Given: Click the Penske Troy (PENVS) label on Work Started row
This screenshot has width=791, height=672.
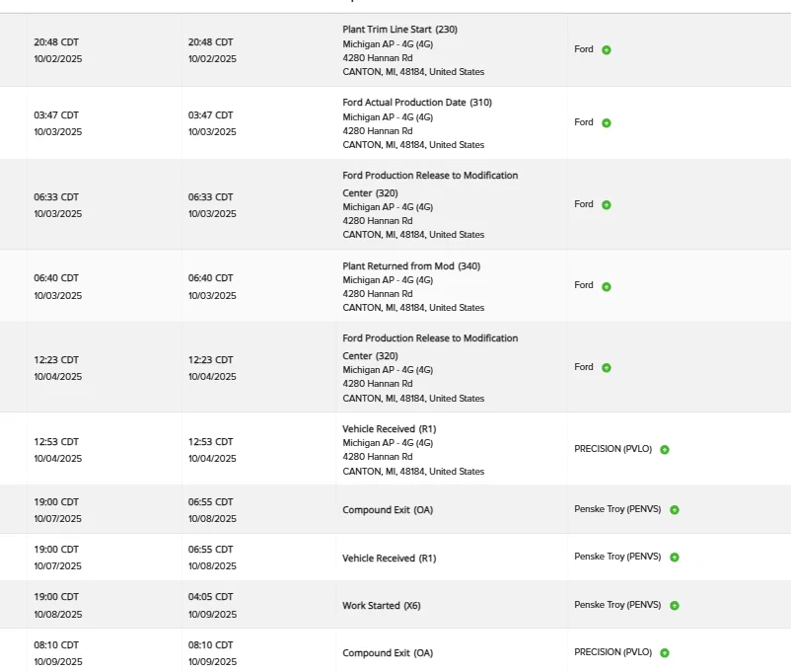Looking at the screenshot, I should 617,605.
